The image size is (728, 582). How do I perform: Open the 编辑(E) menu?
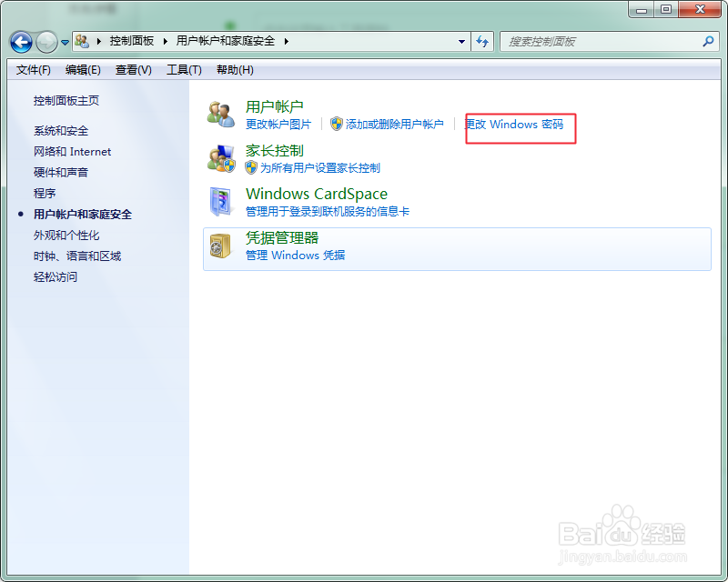(x=83, y=70)
